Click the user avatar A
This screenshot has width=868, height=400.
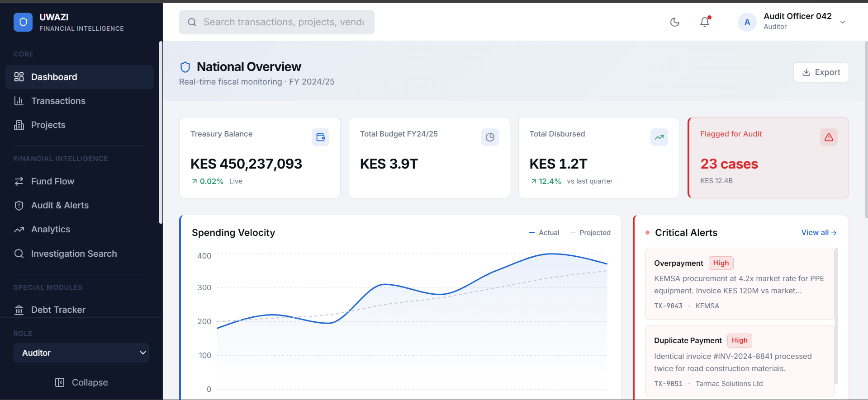pos(747,22)
